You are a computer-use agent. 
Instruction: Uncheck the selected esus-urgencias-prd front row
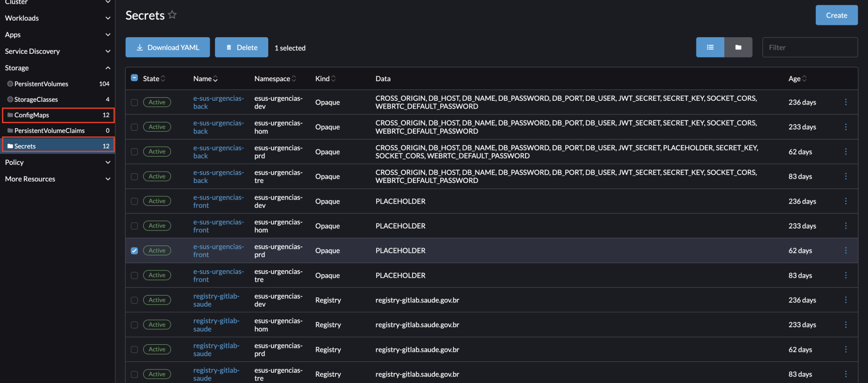coord(134,251)
